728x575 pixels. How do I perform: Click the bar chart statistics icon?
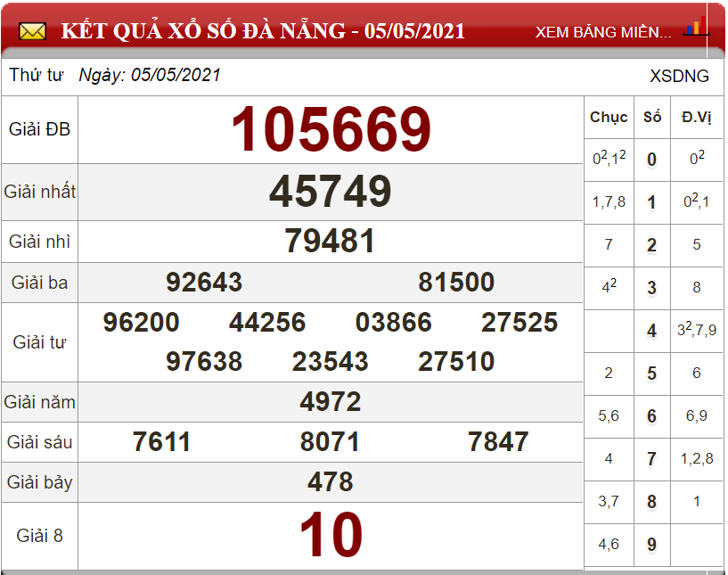pyautogui.click(x=695, y=27)
